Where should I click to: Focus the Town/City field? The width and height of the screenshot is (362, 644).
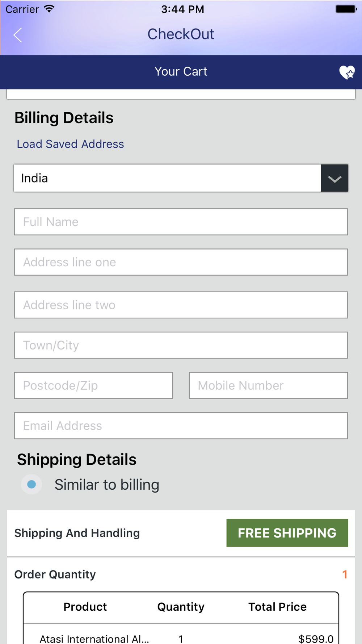181,345
